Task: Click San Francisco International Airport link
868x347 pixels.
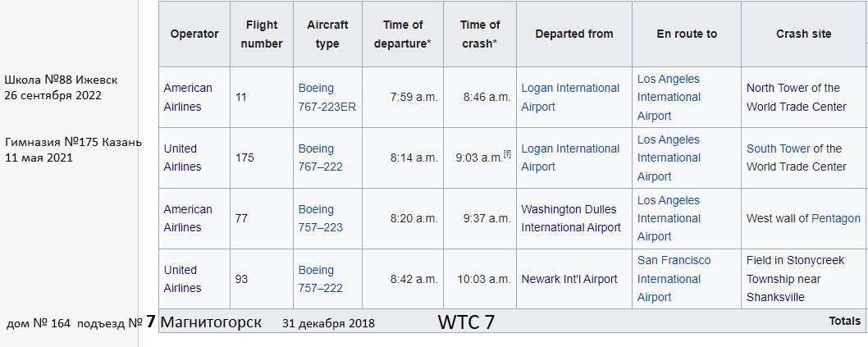Action: (674, 279)
